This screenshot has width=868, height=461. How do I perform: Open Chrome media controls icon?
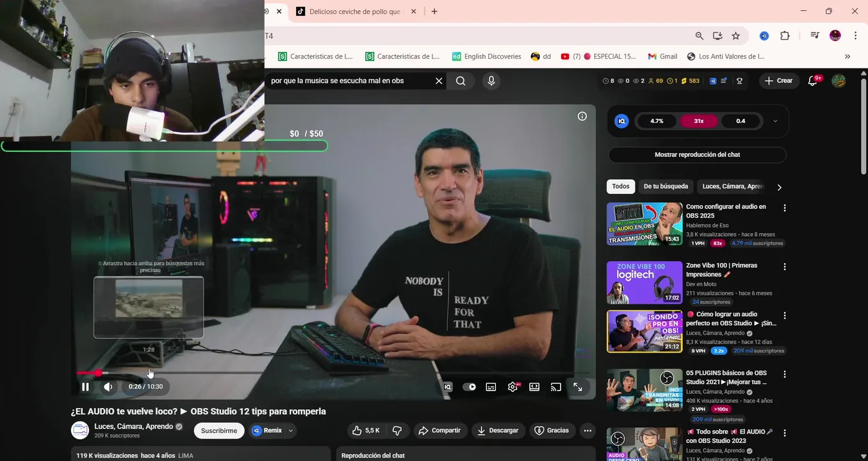click(x=814, y=36)
